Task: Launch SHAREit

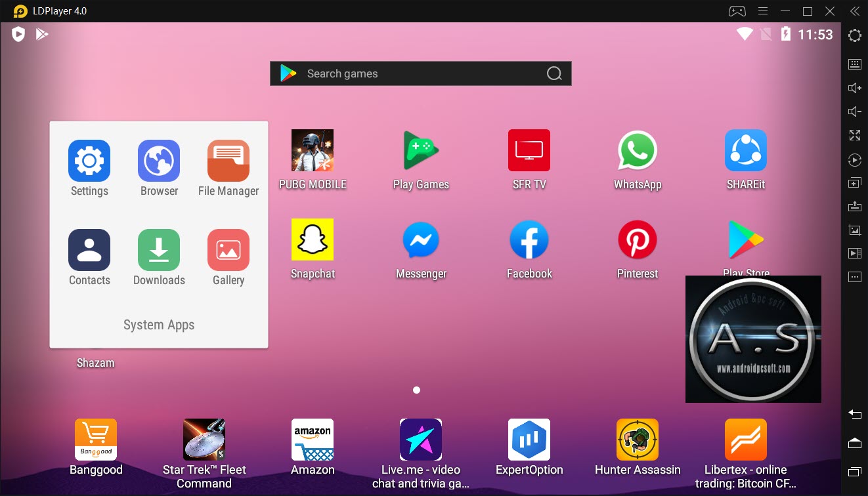Action: [x=746, y=150]
